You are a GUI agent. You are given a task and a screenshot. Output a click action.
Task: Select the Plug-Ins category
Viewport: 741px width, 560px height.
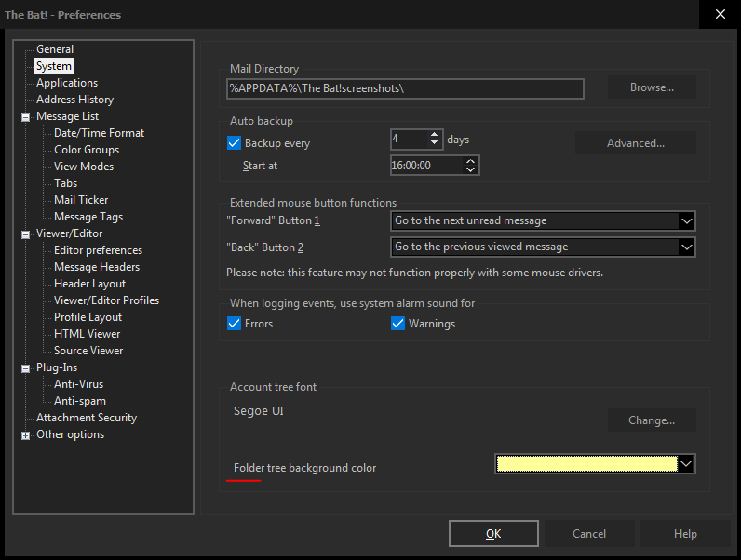(x=57, y=367)
